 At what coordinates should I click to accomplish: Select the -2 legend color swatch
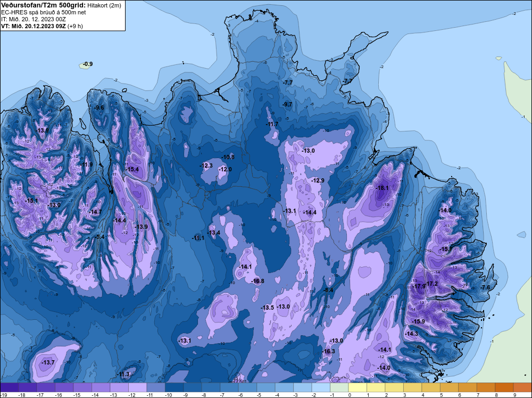click(321, 387)
